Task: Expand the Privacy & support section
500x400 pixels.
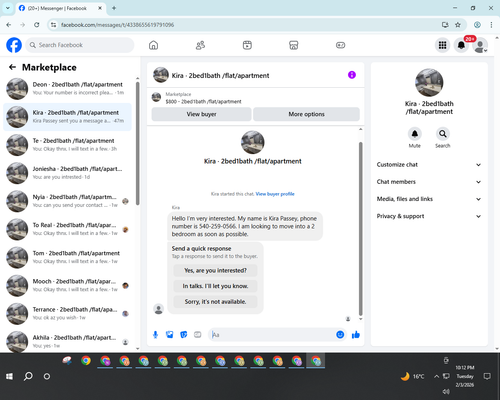Action: (429, 216)
